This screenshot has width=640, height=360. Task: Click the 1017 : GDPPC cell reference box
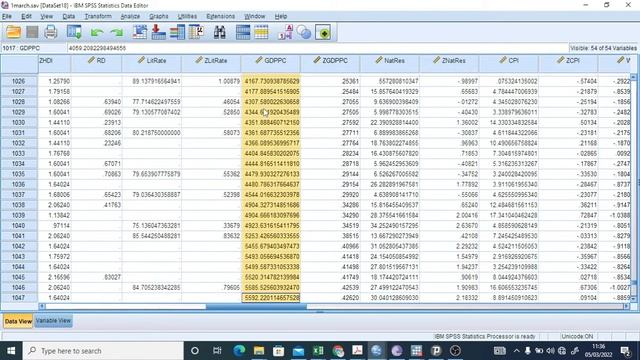tap(34, 48)
